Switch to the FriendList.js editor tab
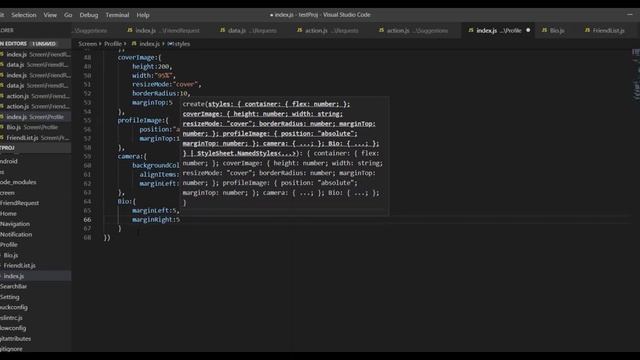This screenshot has width=640, height=360. pos(608,31)
